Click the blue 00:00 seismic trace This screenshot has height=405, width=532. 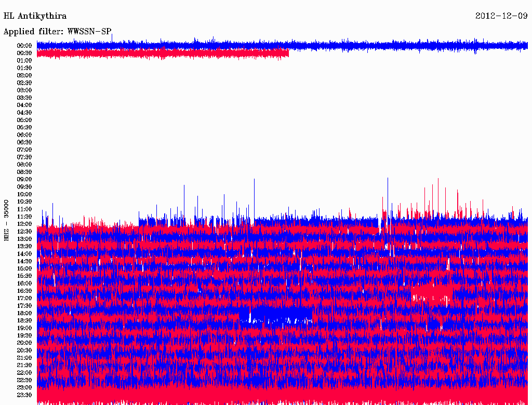[282, 46]
